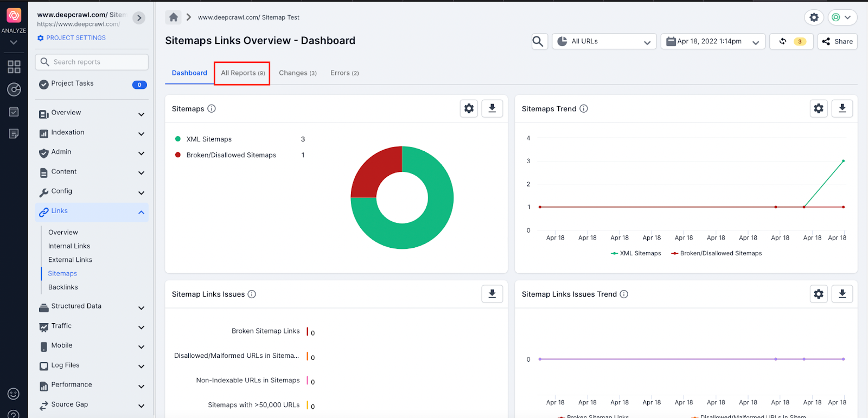Open global settings gear at top right
This screenshot has height=418, width=868.
814,17
